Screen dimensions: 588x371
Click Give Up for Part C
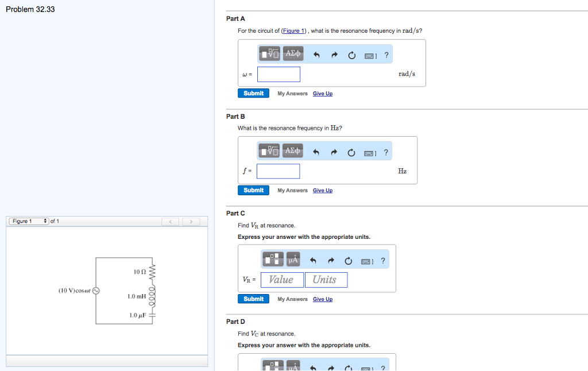322,299
